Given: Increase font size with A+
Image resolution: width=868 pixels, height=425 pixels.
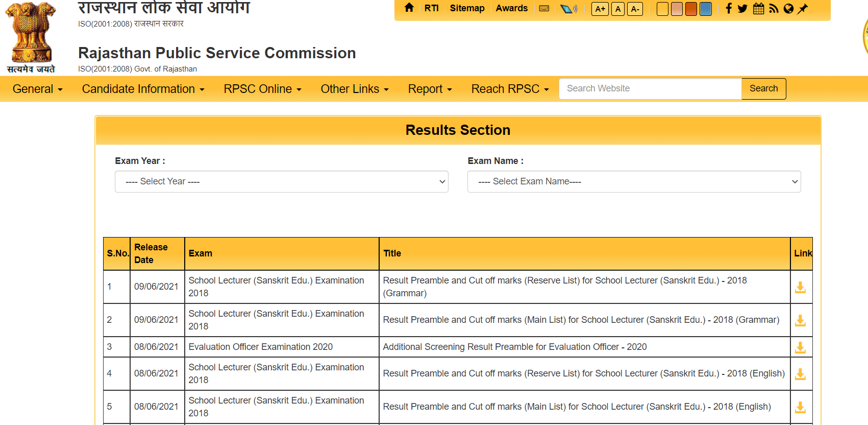Looking at the screenshot, I should [x=600, y=9].
